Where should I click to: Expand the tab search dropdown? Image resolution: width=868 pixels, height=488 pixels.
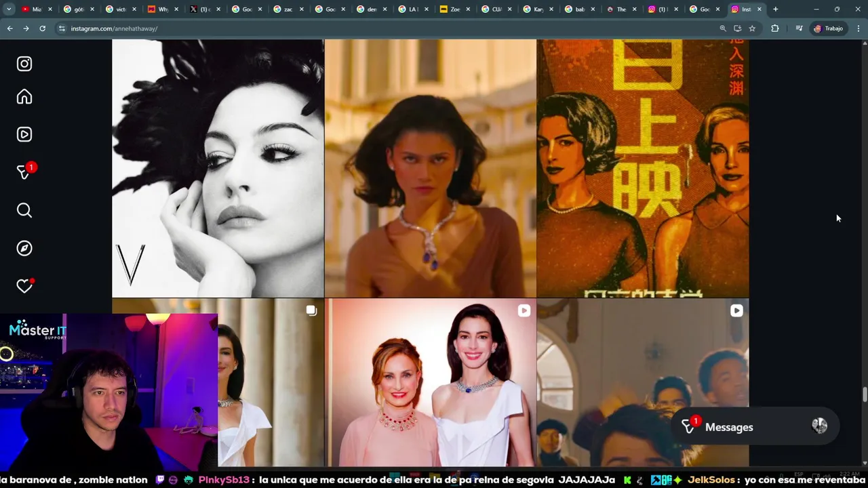point(9,9)
